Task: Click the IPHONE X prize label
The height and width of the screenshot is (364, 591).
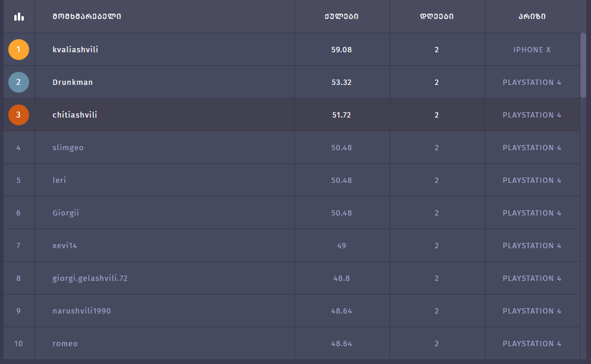Action: point(532,49)
